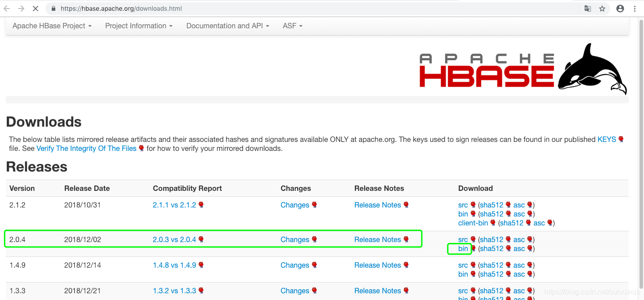Image resolution: width=644 pixels, height=300 pixels.
Task: Go back to the previous page
Action: pos(7,9)
